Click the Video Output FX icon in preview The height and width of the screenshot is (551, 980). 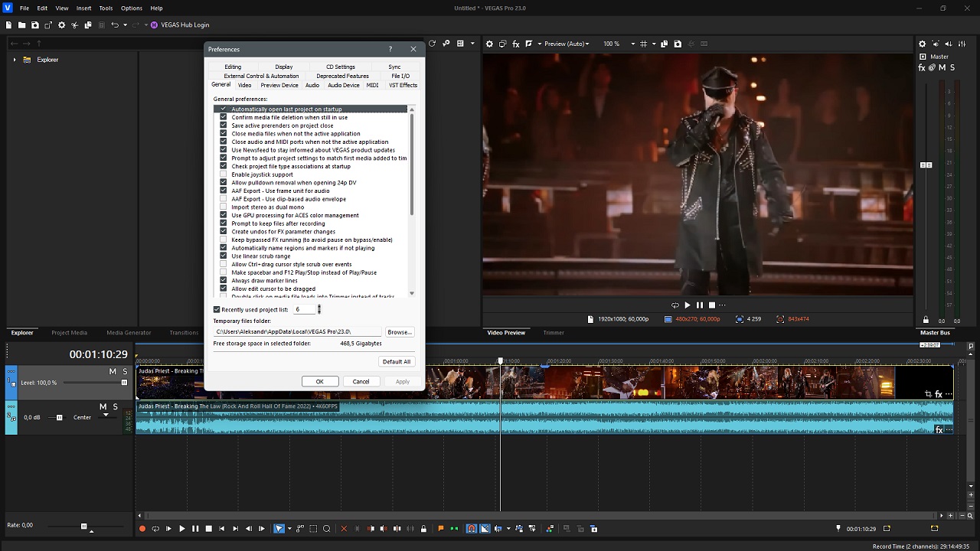click(x=515, y=44)
